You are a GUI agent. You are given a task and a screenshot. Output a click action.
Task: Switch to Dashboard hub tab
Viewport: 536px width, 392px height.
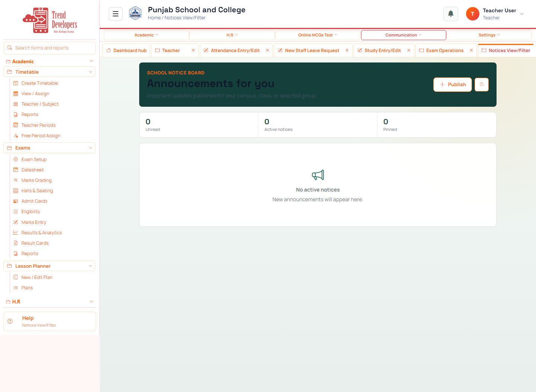pos(127,50)
